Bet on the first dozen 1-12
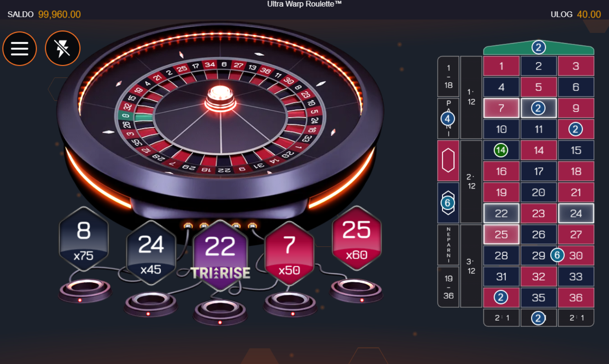The width and height of the screenshot is (609, 364). tap(471, 97)
